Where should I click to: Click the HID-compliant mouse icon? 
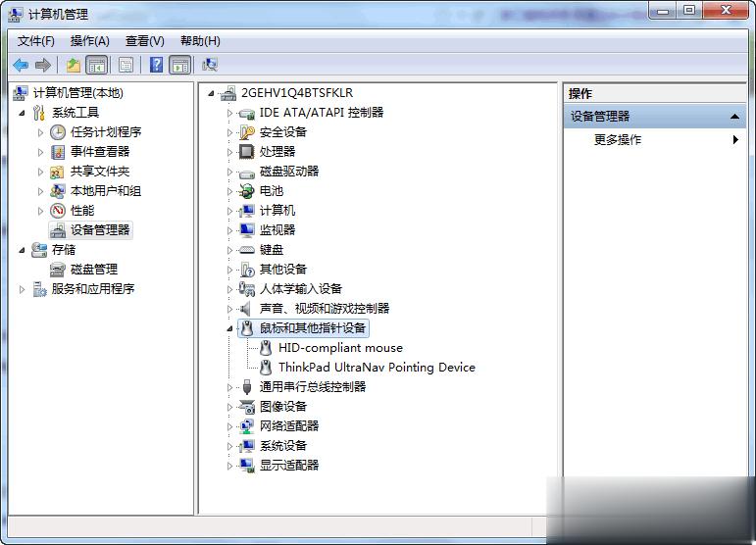coord(266,348)
